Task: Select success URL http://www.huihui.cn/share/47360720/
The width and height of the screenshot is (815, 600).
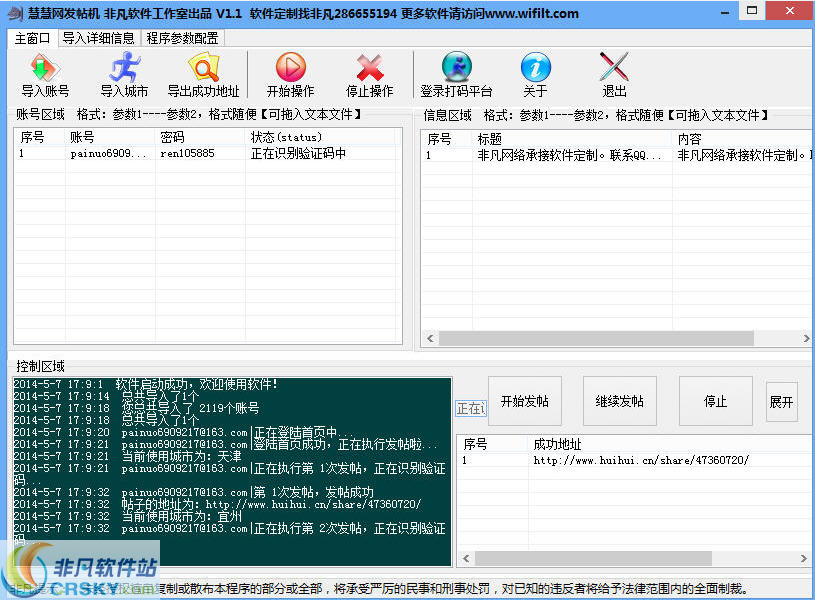Action: [641, 460]
